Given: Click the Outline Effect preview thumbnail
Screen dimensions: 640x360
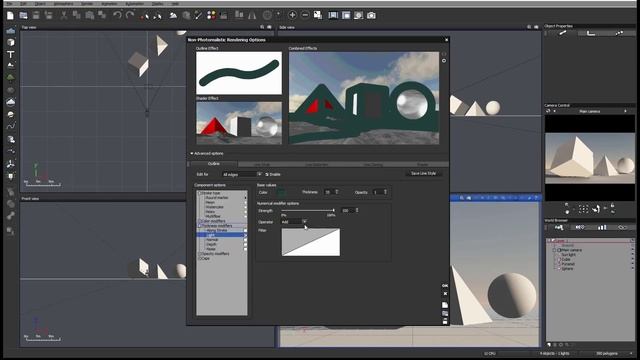Looking at the screenshot, I should pyautogui.click(x=239, y=73).
